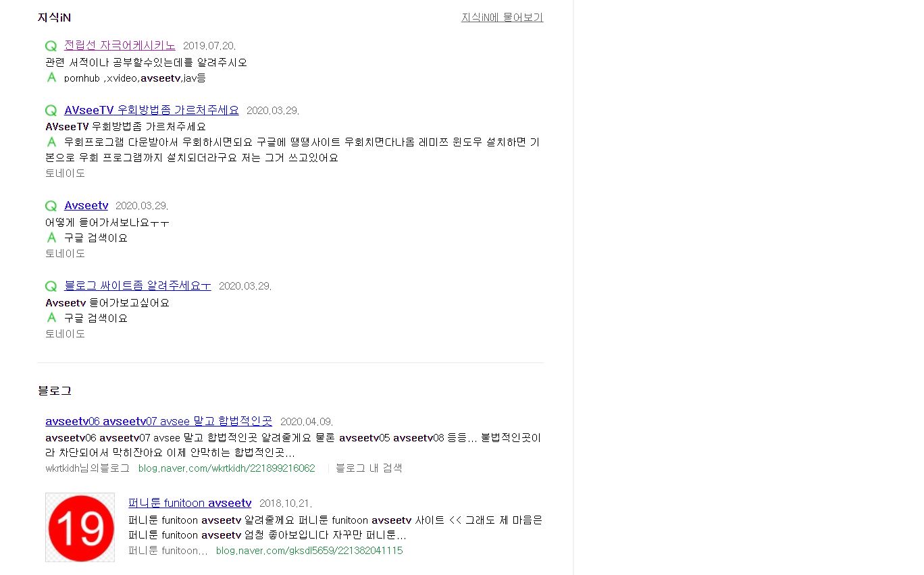Viewport: 924px width, 575px height.
Task: Click the Q icon beside 전립선 자극어케시키노
Action: [51, 46]
